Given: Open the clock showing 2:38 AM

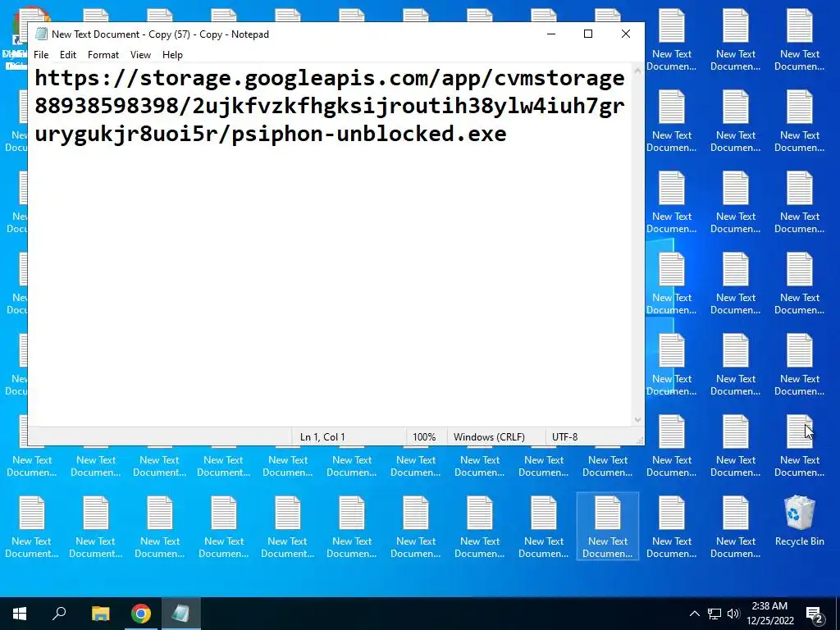Looking at the screenshot, I should 769,614.
